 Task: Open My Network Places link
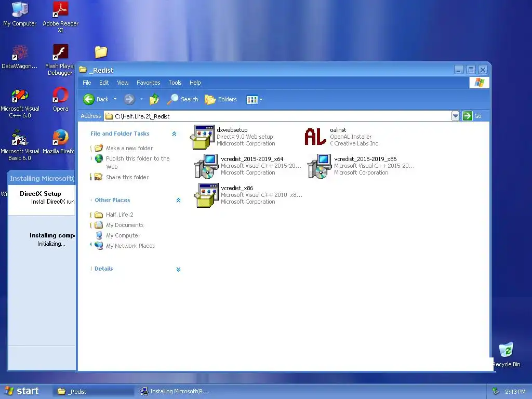130,246
